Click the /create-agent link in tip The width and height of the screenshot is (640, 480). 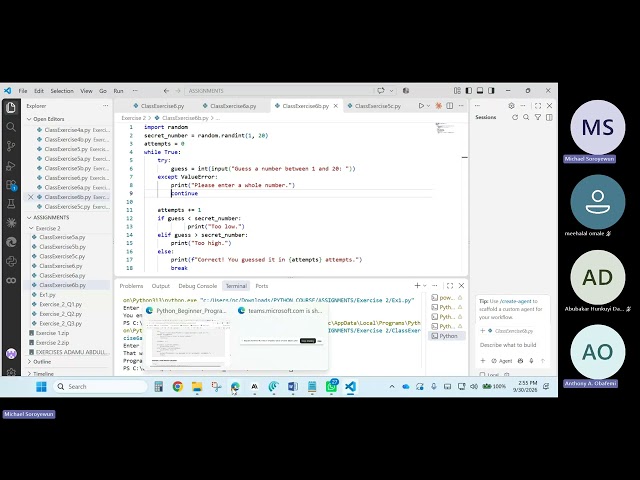click(x=516, y=301)
